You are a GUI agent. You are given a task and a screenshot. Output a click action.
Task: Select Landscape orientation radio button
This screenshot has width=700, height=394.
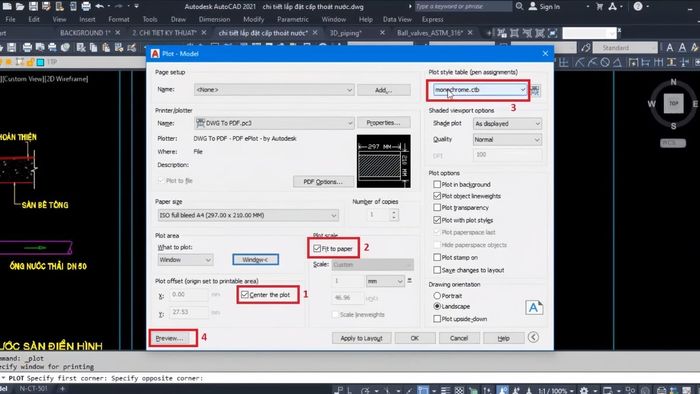[x=437, y=307]
